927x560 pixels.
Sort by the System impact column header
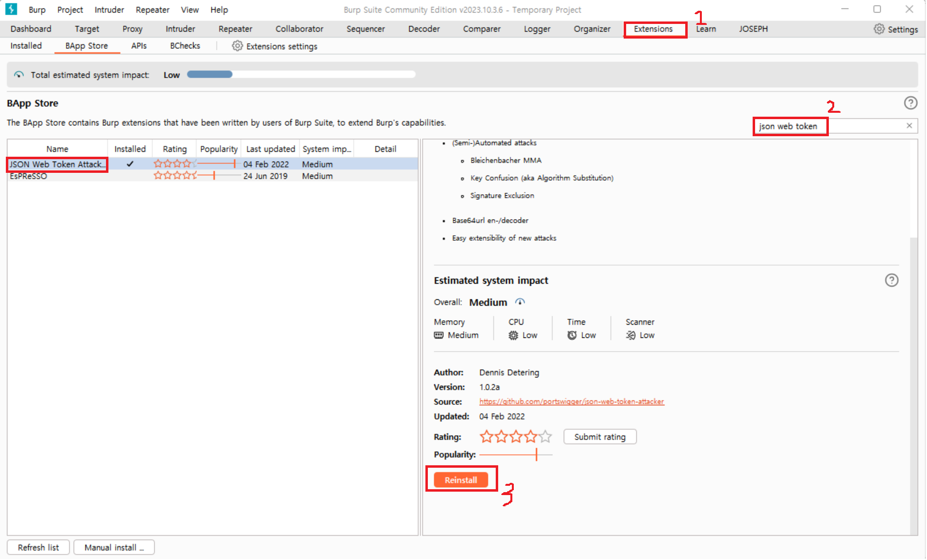[x=327, y=149]
